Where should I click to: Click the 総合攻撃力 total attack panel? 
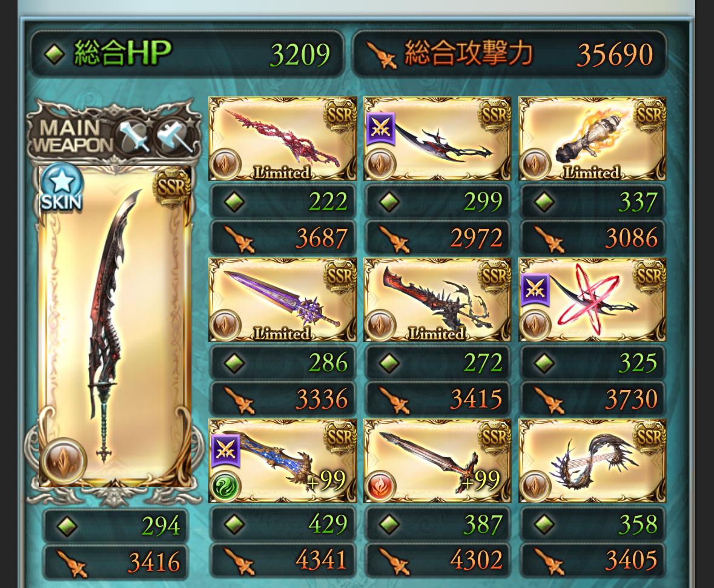point(509,54)
